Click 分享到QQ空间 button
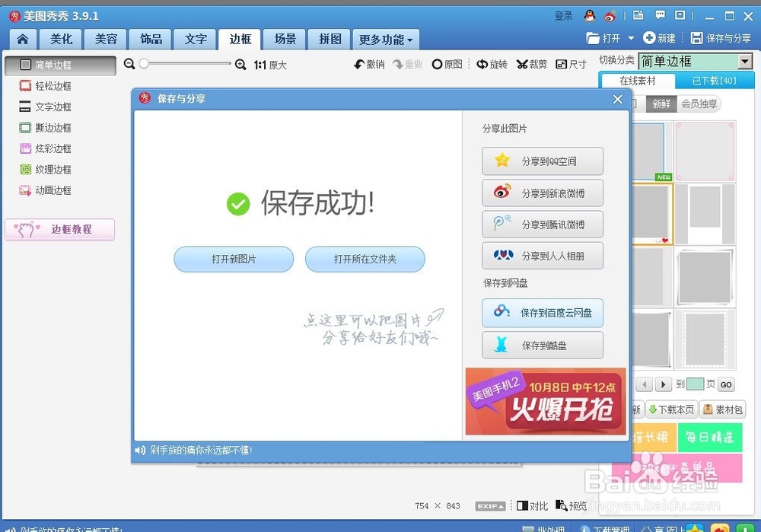This screenshot has width=761, height=532. pos(543,161)
